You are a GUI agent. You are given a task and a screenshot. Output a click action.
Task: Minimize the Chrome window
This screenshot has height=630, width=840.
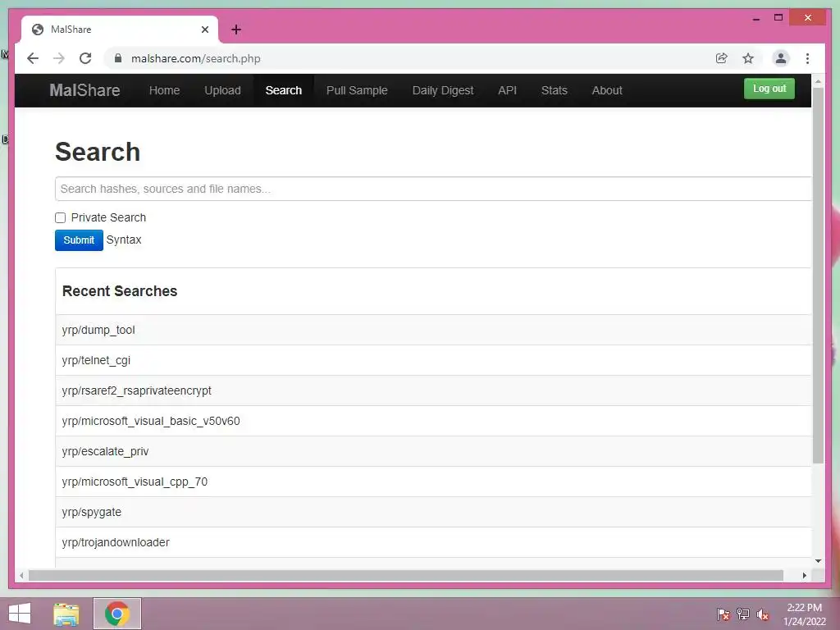tap(756, 18)
